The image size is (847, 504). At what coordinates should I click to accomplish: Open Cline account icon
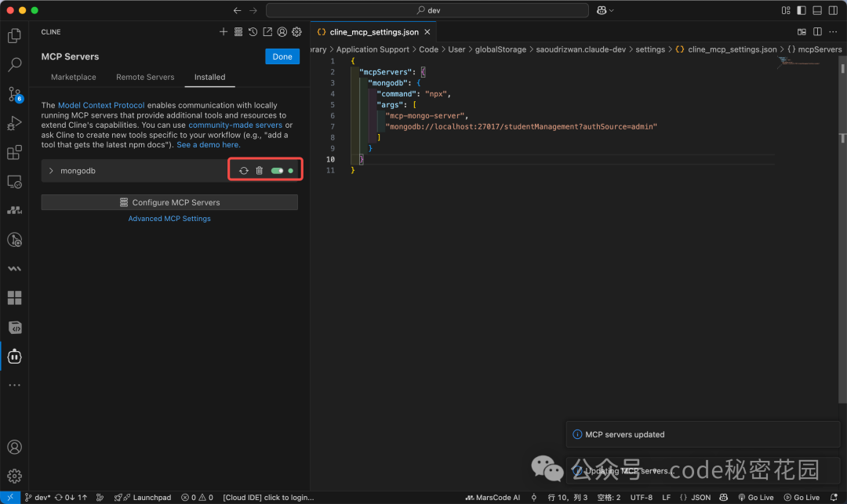282,31
